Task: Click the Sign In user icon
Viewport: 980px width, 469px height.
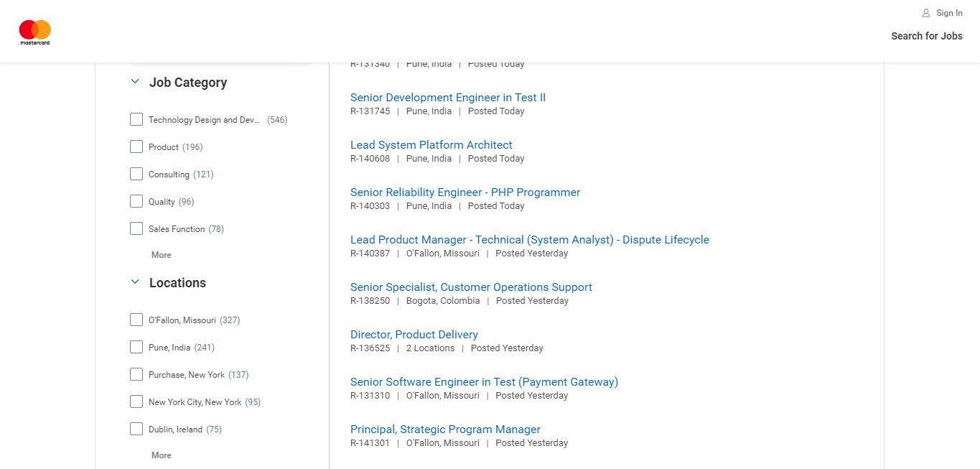Action: (926, 13)
